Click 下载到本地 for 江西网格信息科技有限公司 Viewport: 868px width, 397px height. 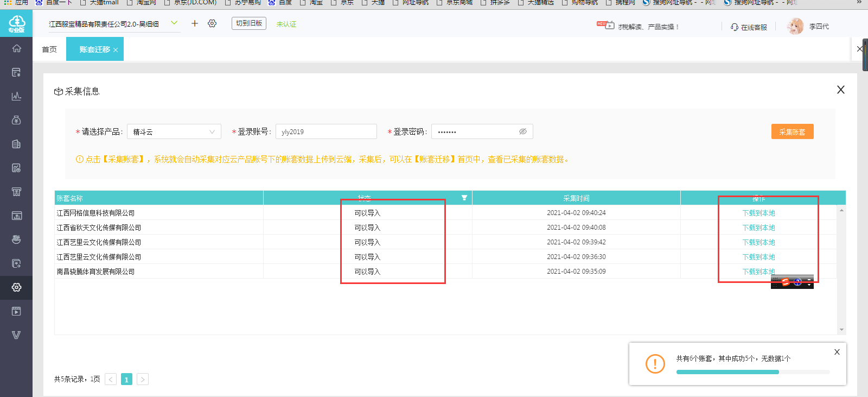click(x=758, y=213)
